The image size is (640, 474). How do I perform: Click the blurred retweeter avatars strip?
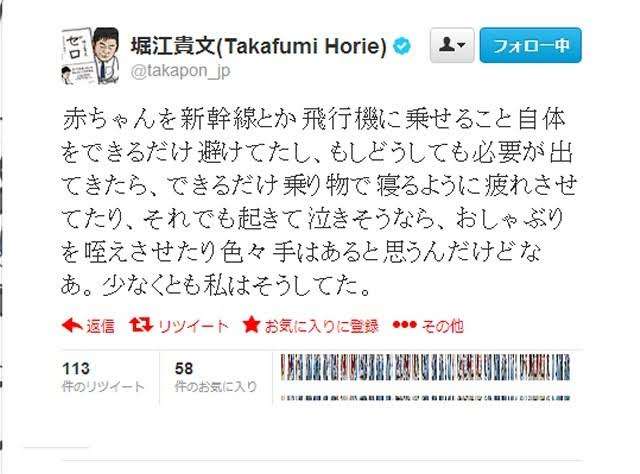[x=425, y=367]
